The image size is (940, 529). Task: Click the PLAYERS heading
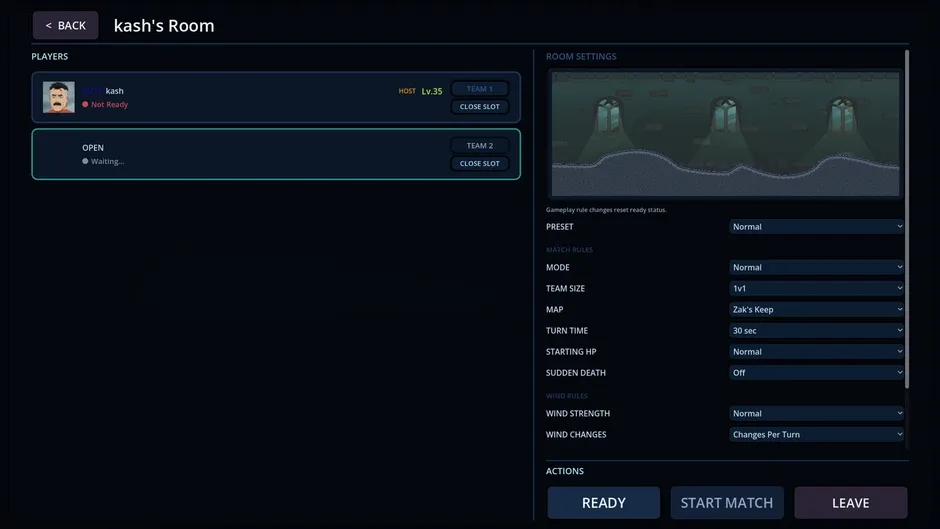point(50,56)
